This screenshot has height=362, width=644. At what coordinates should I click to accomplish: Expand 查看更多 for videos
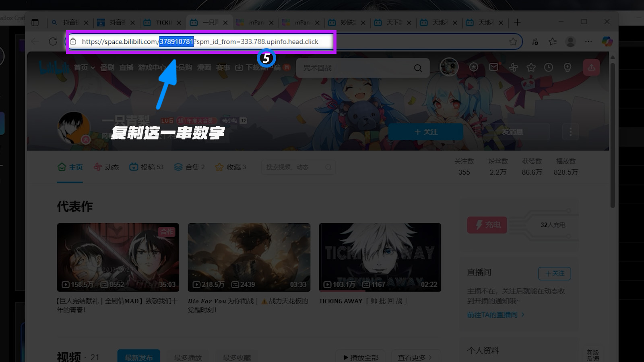[415, 357]
